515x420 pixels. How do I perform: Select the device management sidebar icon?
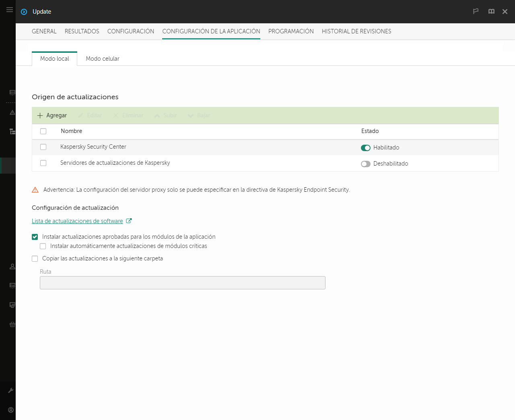(12, 305)
